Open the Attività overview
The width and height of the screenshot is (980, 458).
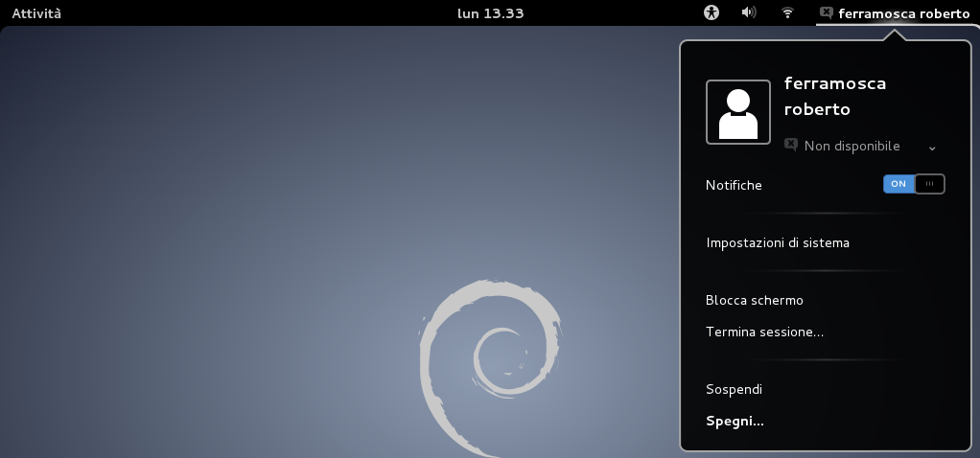pyautogui.click(x=36, y=13)
